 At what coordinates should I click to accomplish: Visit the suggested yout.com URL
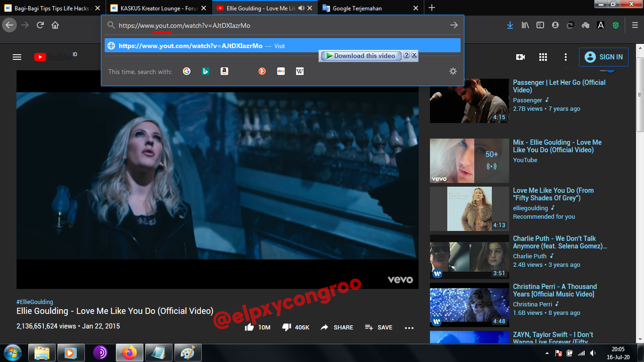point(282,46)
